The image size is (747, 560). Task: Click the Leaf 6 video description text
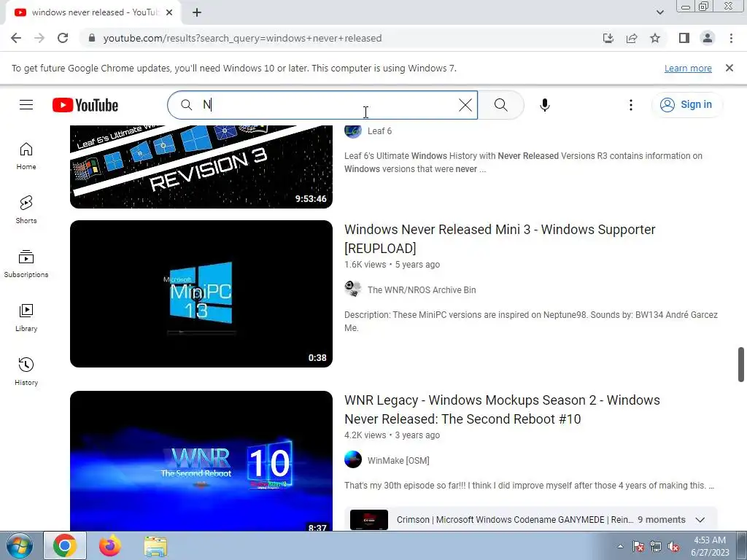(x=523, y=163)
